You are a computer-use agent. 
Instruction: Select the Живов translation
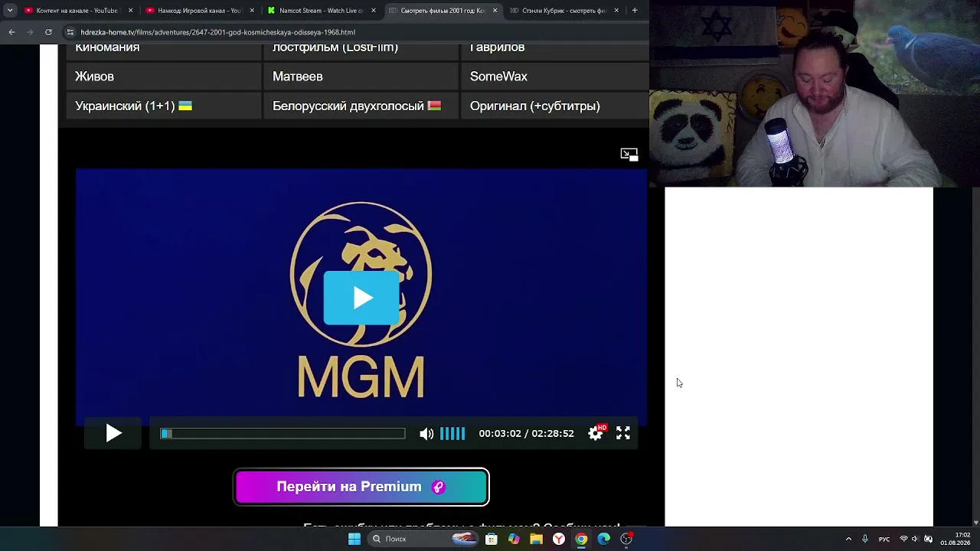point(163,77)
